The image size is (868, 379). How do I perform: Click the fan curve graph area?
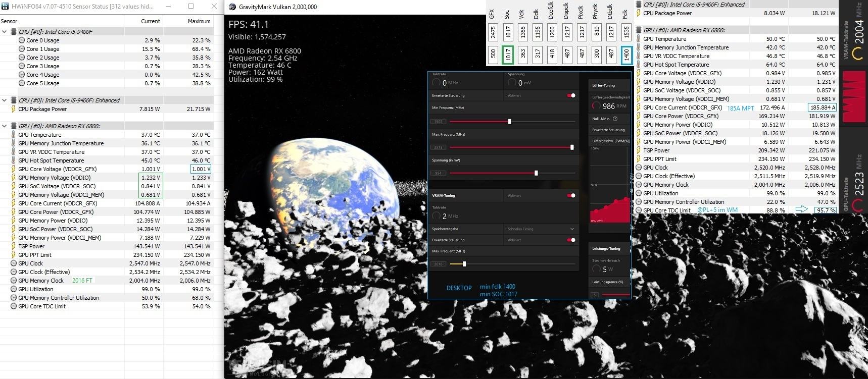tap(610, 185)
